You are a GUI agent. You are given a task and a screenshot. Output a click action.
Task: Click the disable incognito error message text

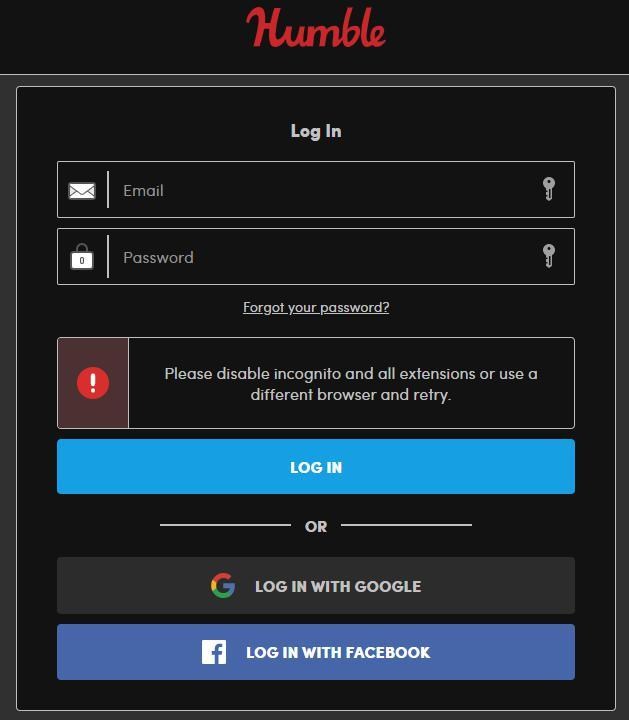351,384
